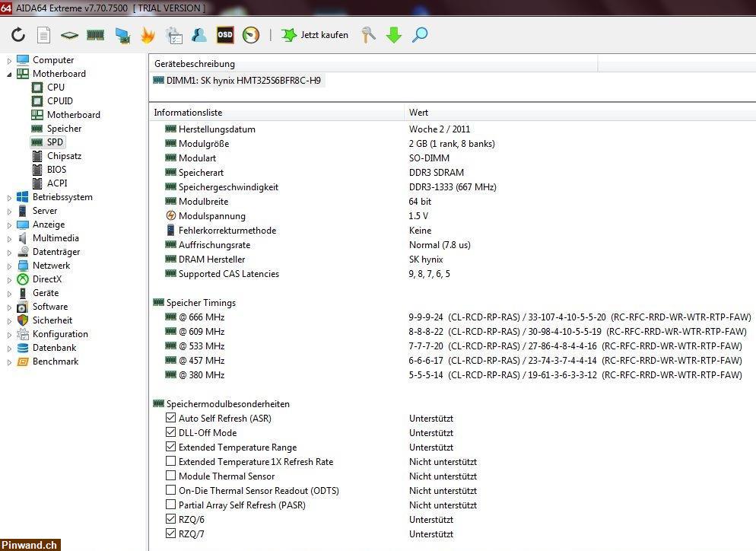Open the search magnifier icon
The width and height of the screenshot is (756, 551).
tap(419, 35)
